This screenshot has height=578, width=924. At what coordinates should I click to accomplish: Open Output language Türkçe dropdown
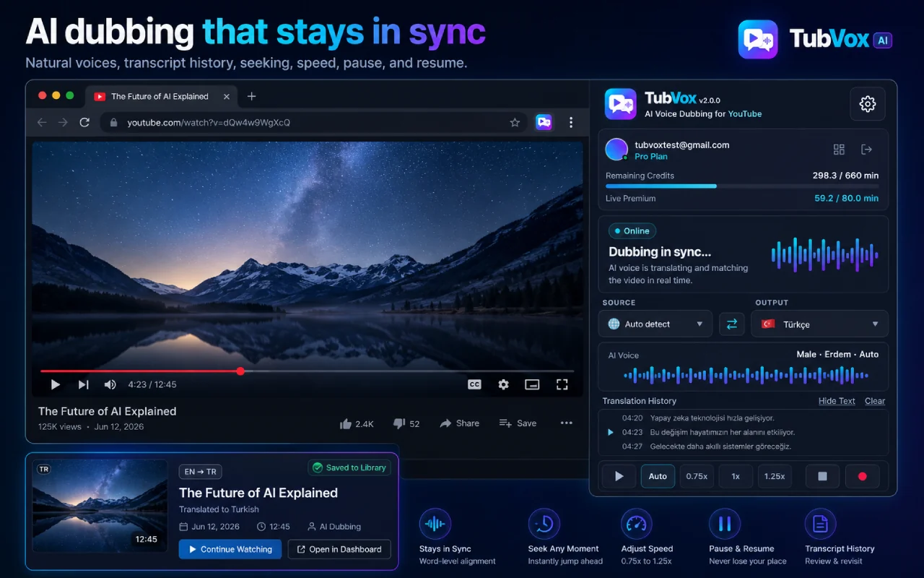pos(819,324)
